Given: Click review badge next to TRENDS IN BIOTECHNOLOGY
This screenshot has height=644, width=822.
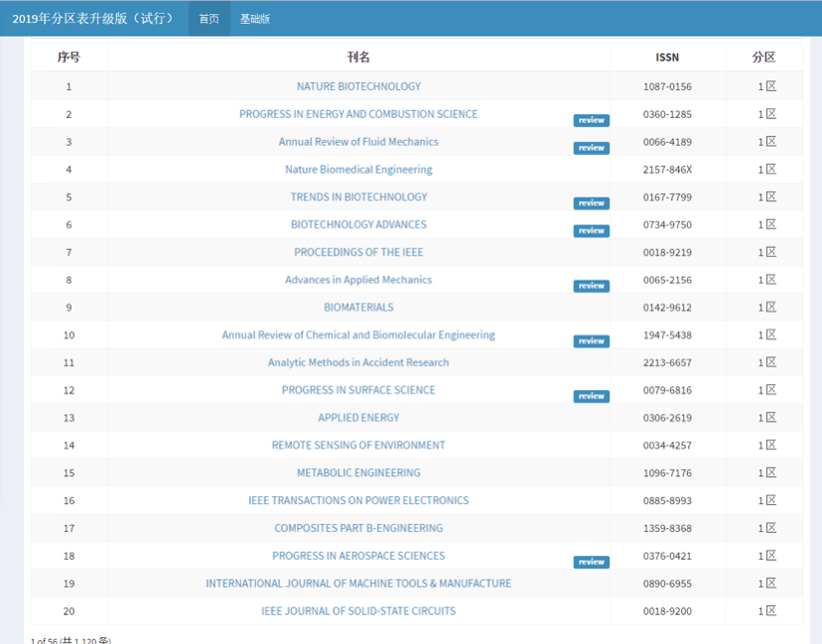Looking at the screenshot, I should pos(591,203).
